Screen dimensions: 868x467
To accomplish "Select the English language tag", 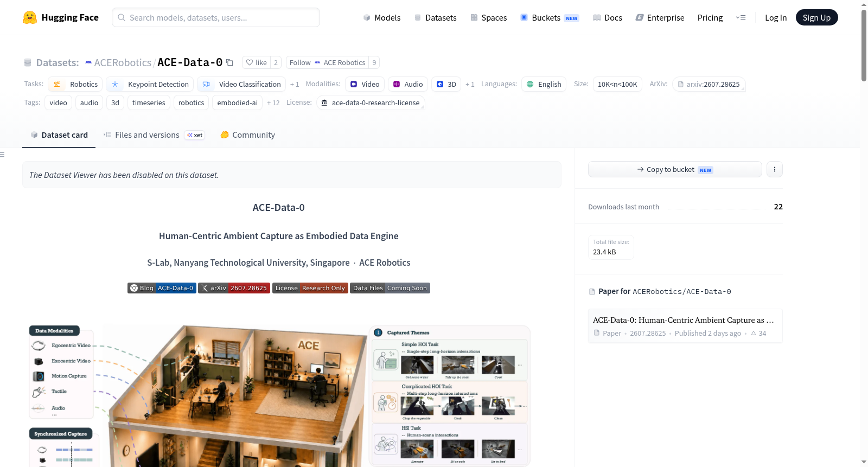I will pyautogui.click(x=544, y=84).
